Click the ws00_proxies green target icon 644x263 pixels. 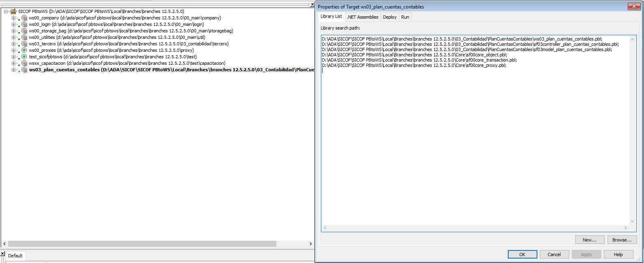click(24, 50)
